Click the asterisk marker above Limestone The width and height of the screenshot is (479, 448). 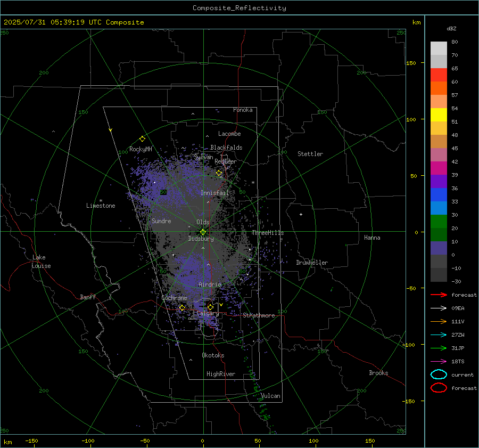point(101,201)
